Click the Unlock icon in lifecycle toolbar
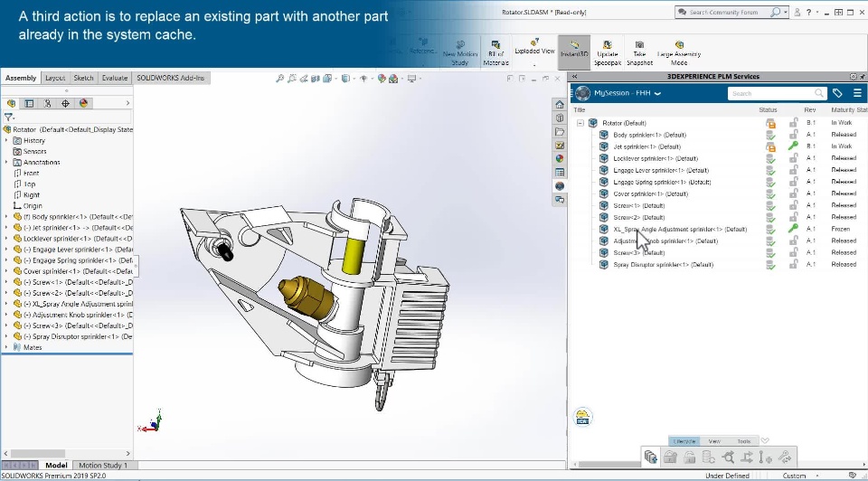Viewport: 868px width, 481px height. click(x=689, y=457)
